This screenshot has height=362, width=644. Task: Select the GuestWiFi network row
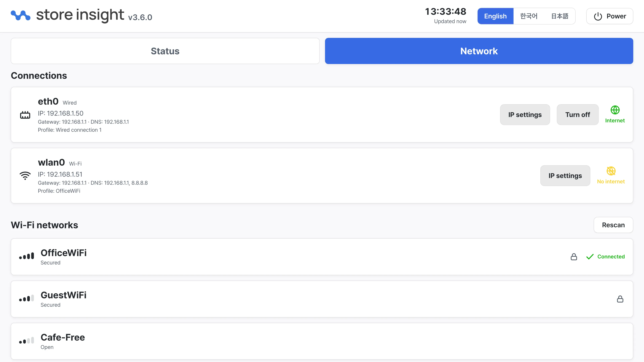point(322,299)
